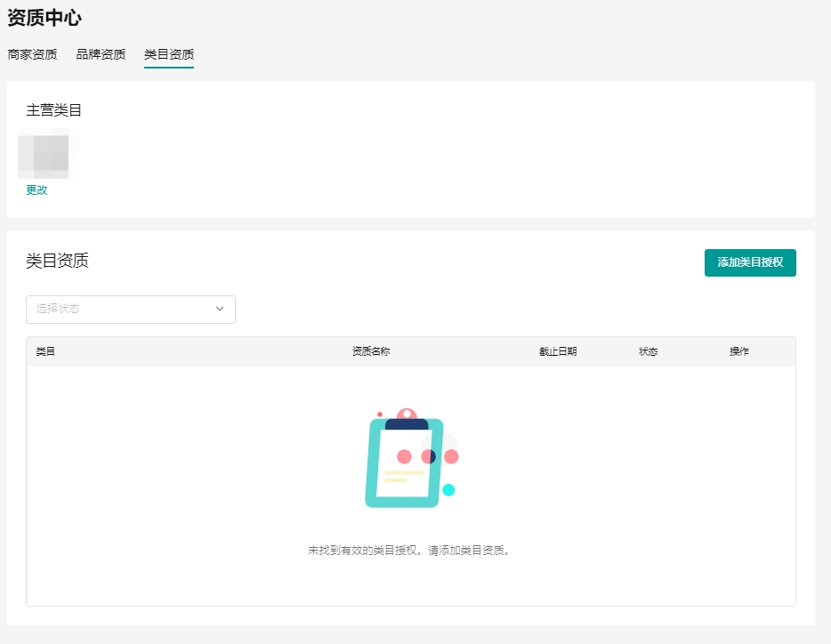Switch to the 品牌资质 tab
Screen dimensions: 831x644
(x=101, y=54)
